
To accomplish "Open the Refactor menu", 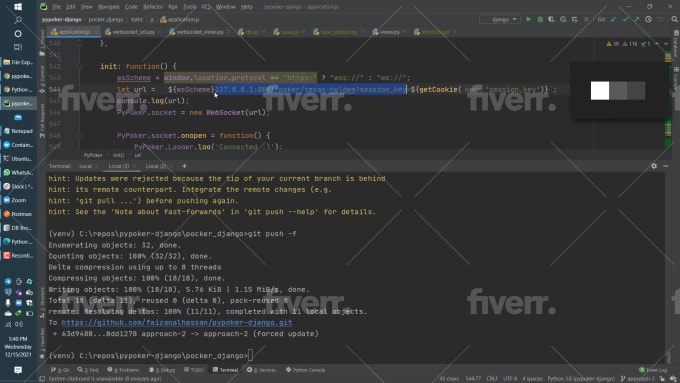I will coord(153,7).
